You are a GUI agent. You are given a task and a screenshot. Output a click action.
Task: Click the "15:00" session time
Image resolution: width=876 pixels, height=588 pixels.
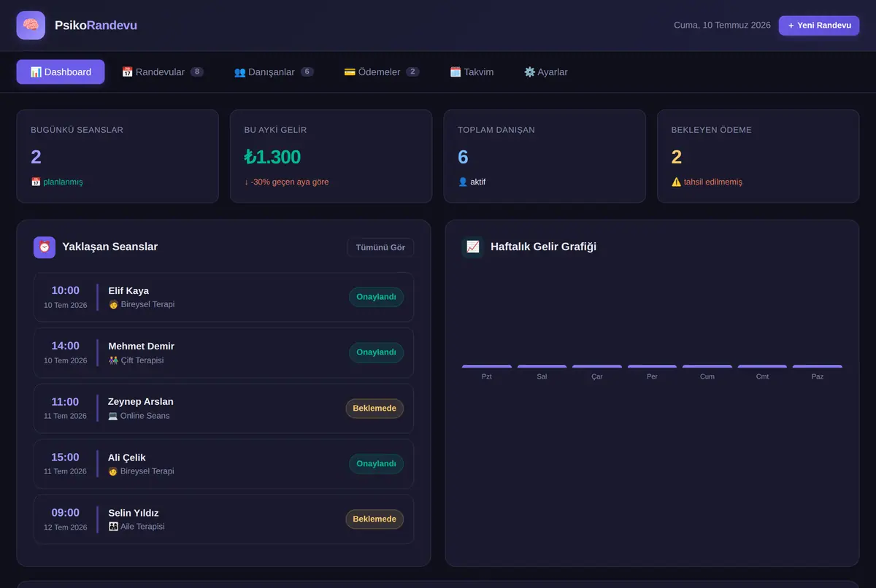[65, 457]
